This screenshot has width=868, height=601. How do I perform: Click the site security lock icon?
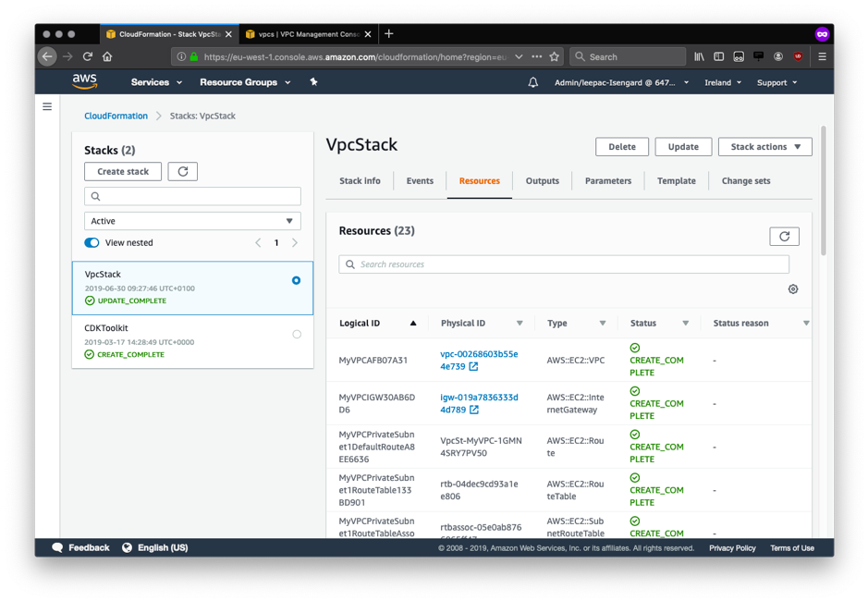click(194, 56)
